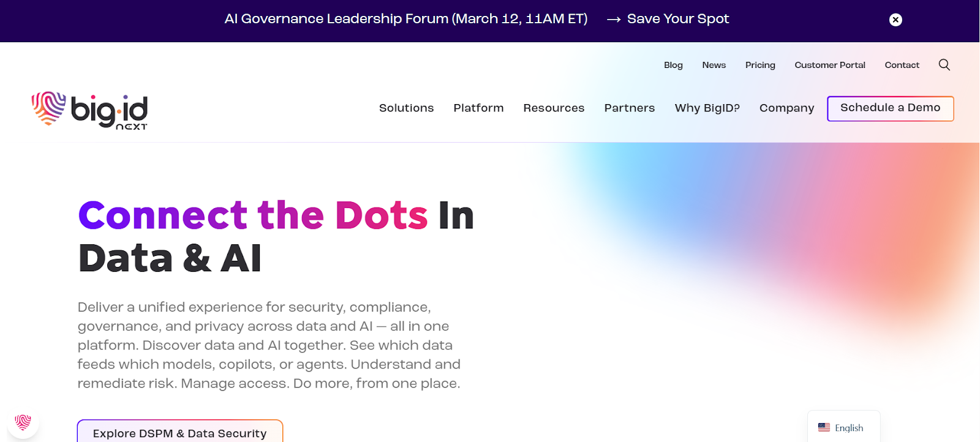Open the Customer Portal link
This screenshot has width=980, height=442.
[829, 65]
